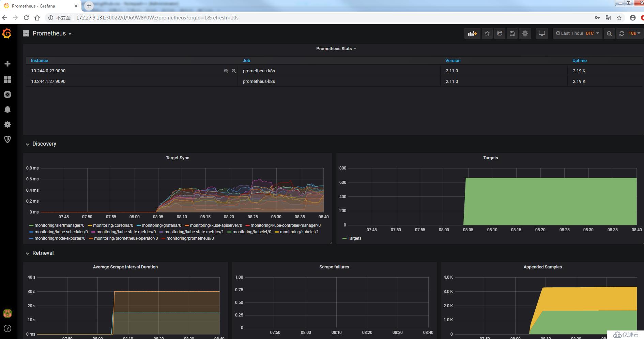This screenshot has width=644, height=339.
Task: Toggle monitoring/coredns/0 legend series
Action: (x=113, y=225)
